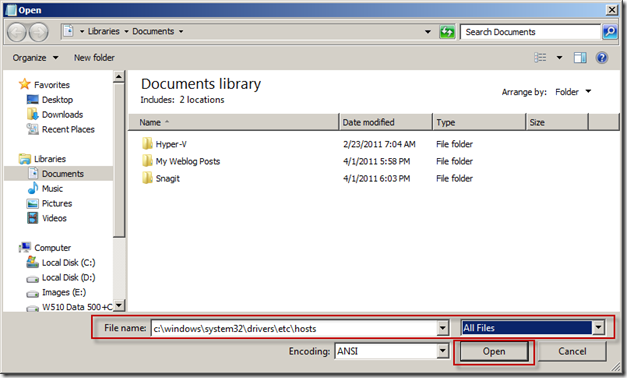Open the File name history dropdown
Viewport: 627px width, 378px height.
pos(442,328)
